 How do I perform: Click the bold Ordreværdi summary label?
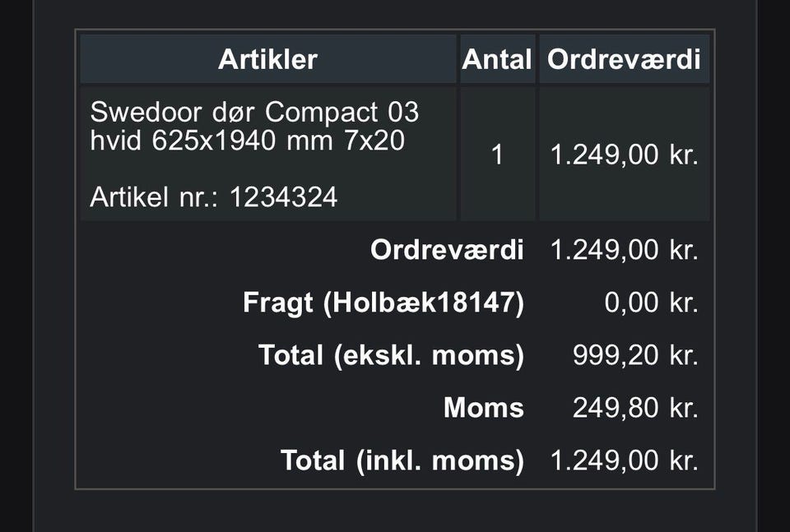point(447,250)
